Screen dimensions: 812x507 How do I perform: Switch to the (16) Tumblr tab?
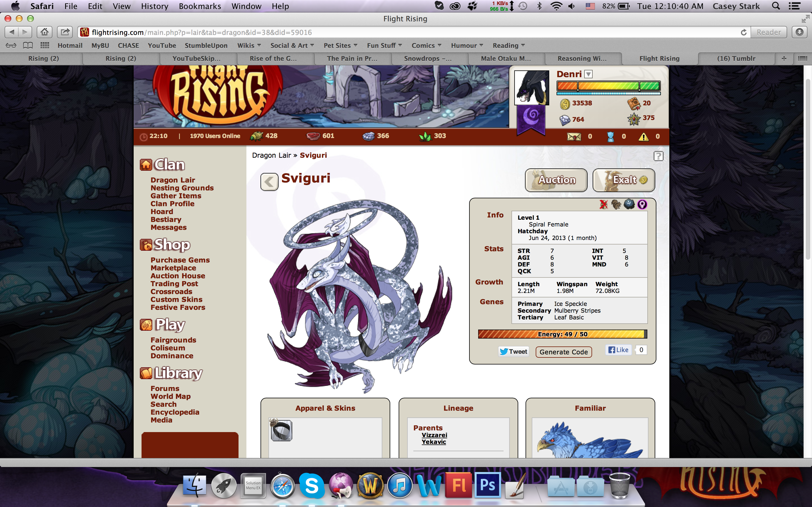(x=736, y=58)
